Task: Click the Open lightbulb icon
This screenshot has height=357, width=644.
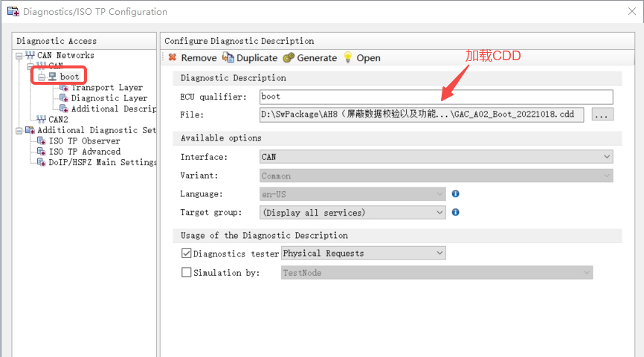Action: coord(348,57)
